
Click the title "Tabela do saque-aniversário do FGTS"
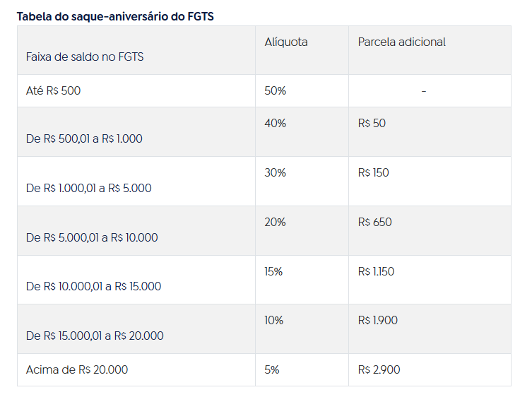(x=115, y=16)
